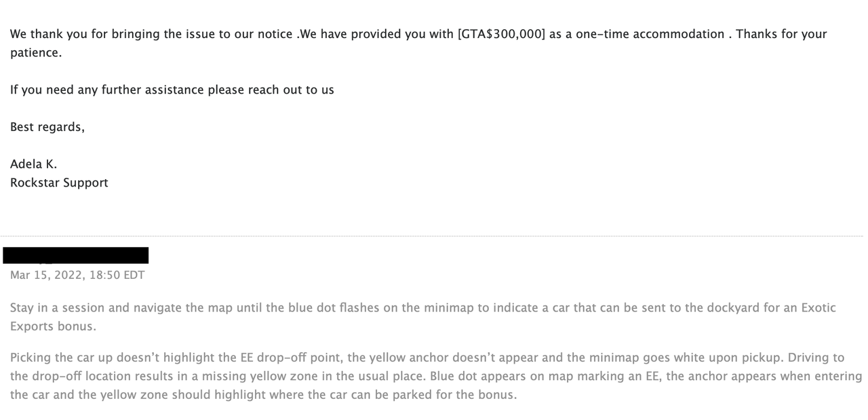Click the Mar 15, 2022, 18:50 EDT timestamp
This screenshot has height=420, width=868.
point(77,275)
